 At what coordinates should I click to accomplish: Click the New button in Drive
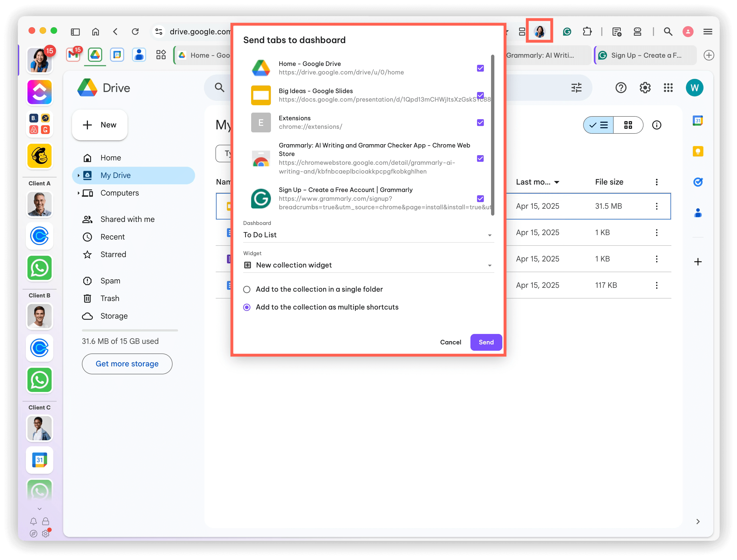[x=100, y=125]
